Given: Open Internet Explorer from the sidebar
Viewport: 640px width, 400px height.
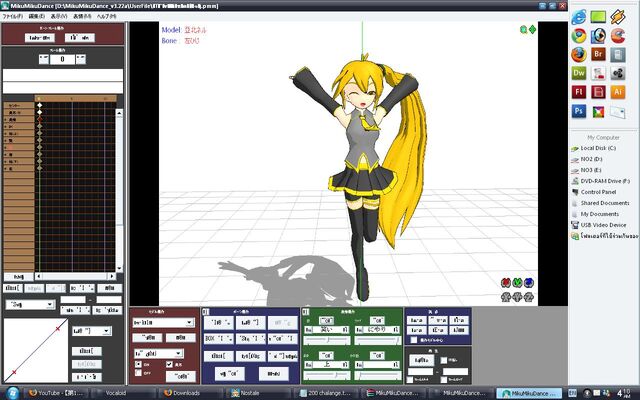Looking at the screenshot, I should pos(579,17).
